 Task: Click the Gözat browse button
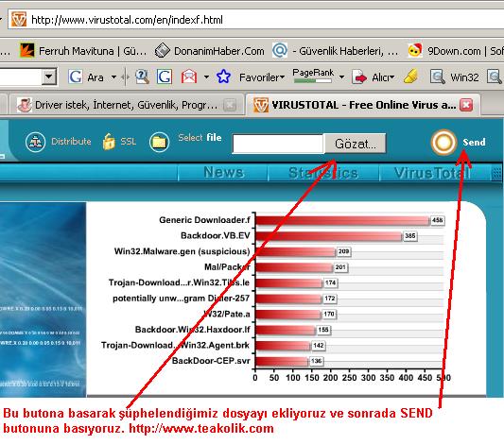355,144
